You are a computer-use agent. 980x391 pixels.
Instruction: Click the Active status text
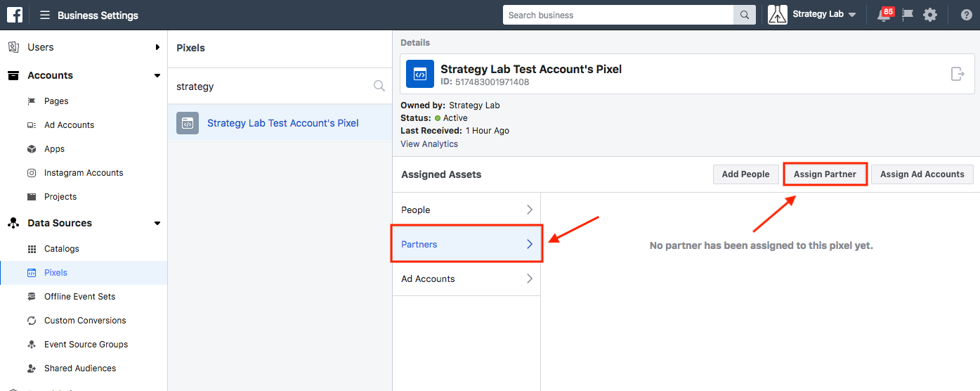[455, 118]
